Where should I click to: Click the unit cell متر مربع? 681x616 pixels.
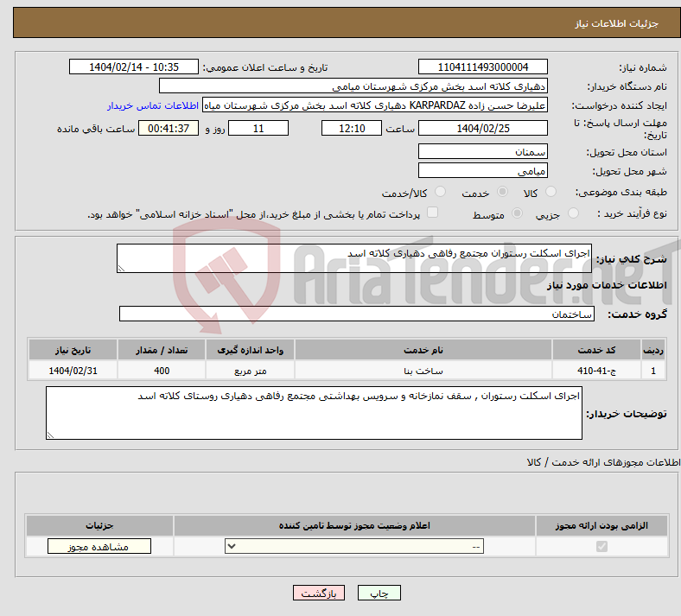250,371
